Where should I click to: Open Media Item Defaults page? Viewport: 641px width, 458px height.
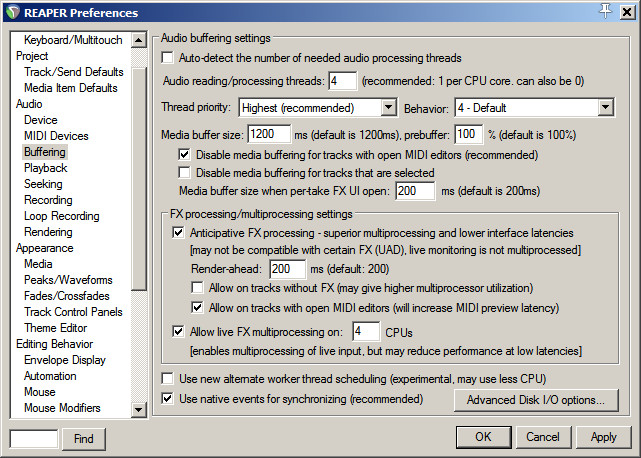pos(71,88)
